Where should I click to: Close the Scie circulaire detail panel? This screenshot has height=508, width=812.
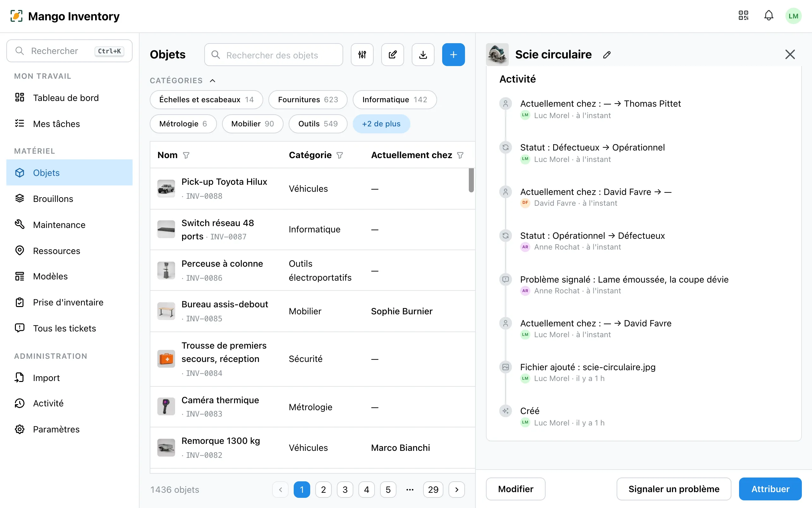pyautogui.click(x=790, y=54)
